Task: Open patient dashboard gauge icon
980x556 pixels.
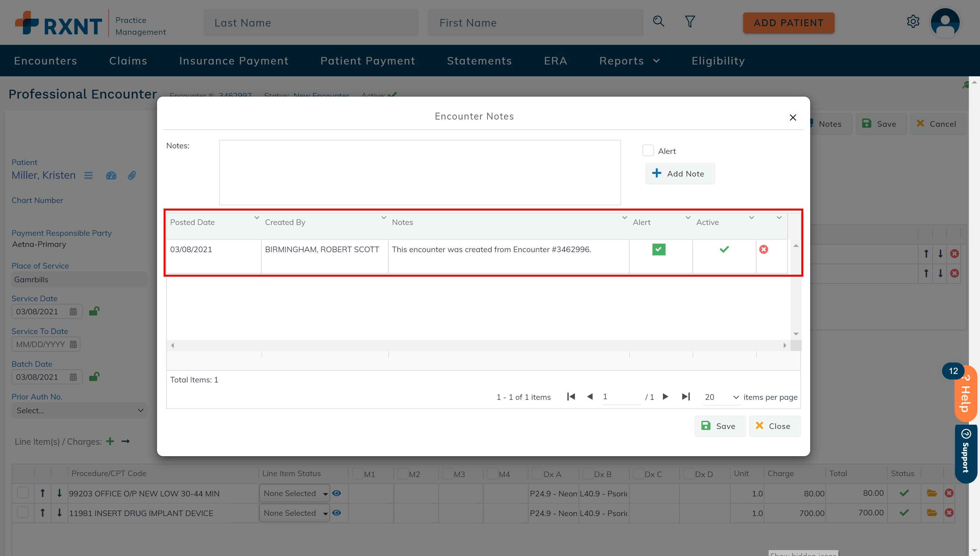Action: click(x=111, y=175)
